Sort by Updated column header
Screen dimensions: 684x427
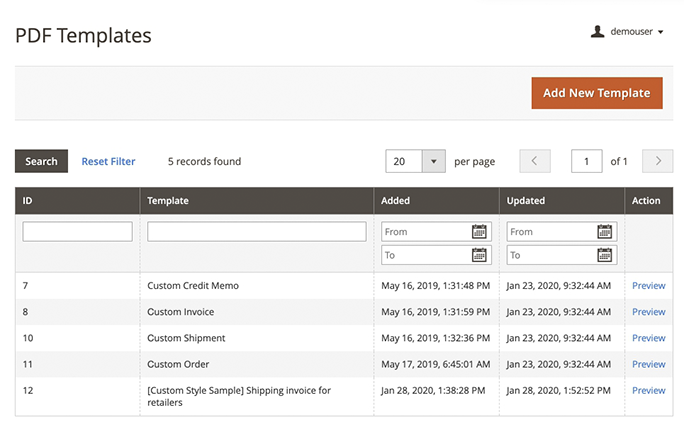click(526, 201)
